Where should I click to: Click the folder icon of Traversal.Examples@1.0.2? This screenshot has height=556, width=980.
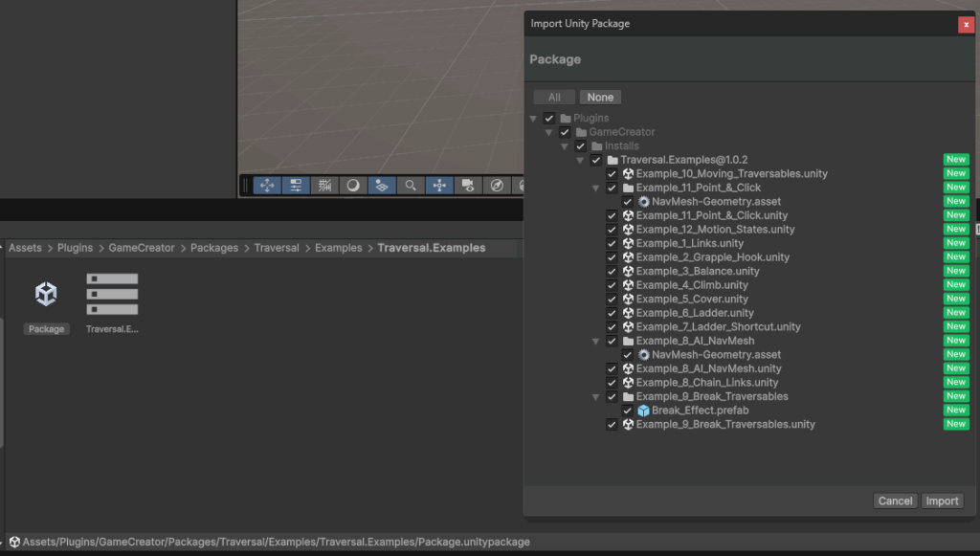pos(612,160)
